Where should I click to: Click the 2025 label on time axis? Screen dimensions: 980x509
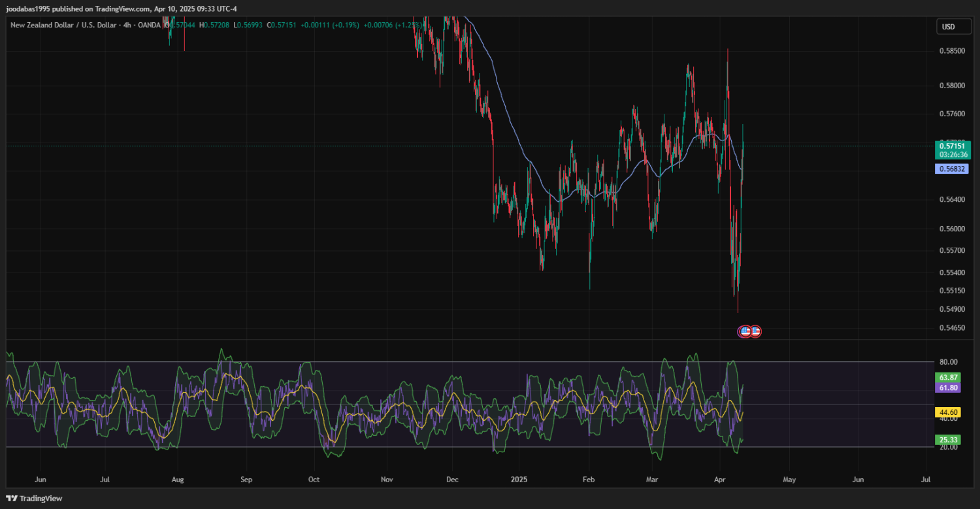[x=519, y=479]
